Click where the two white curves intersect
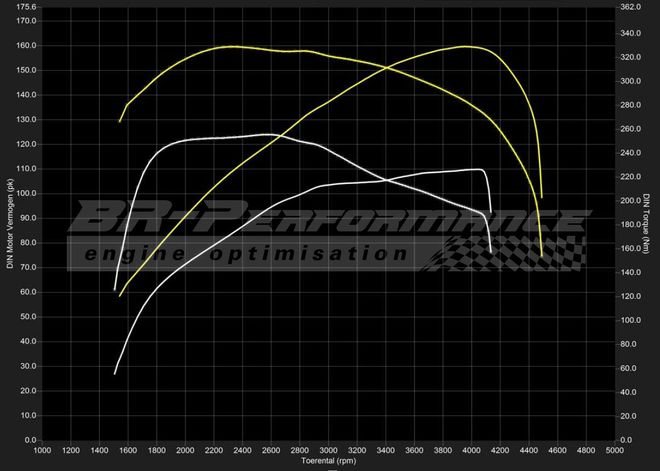660x471 pixels. 385,180
